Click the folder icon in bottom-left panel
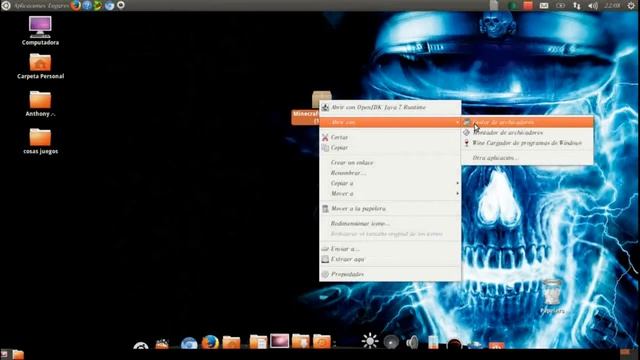The width and height of the screenshot is (640, 360). pos(18,354)
